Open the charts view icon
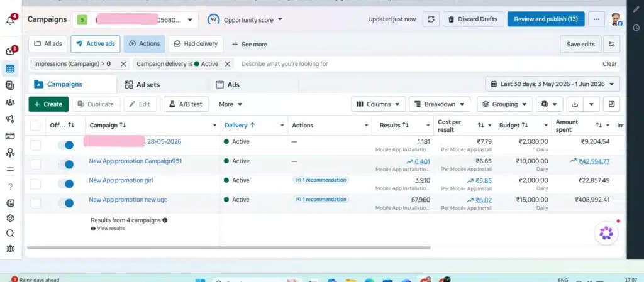Screen dimensions: 644x282 (x=611, y=104)
